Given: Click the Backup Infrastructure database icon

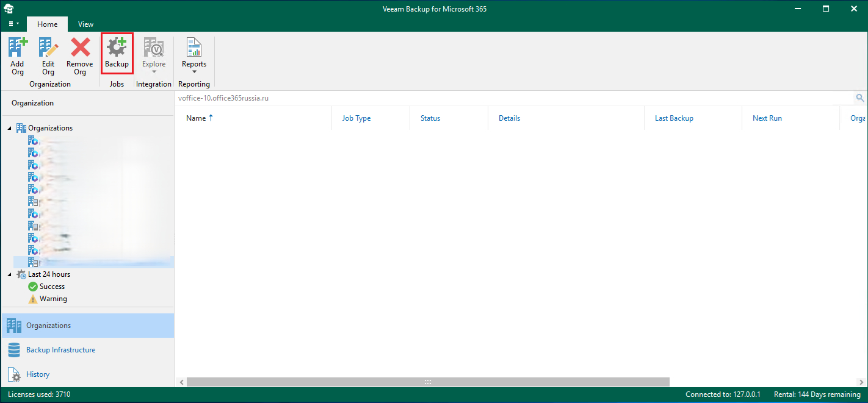Looking at the screenshot, I should pyautogui.click(x=14, y=350).
